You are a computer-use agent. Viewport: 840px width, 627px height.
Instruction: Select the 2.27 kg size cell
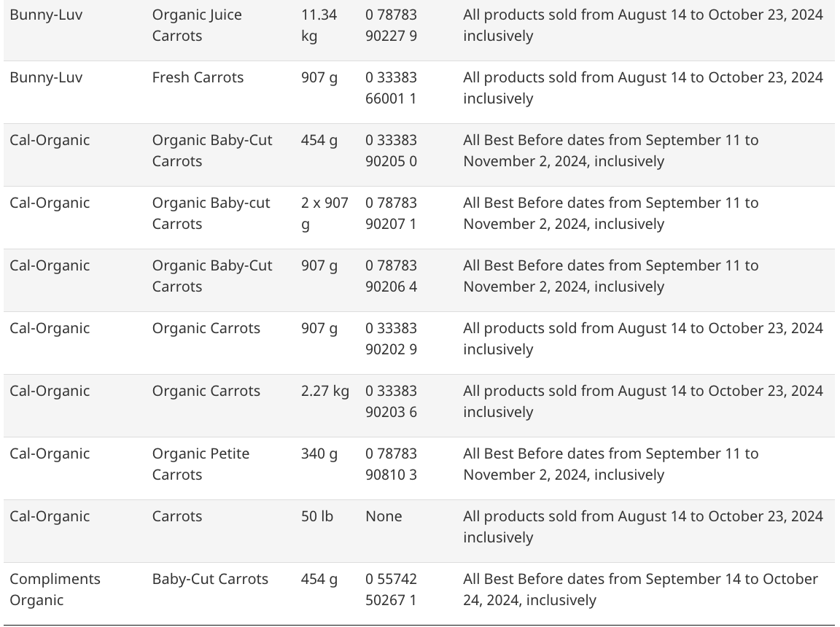[325, 391]
